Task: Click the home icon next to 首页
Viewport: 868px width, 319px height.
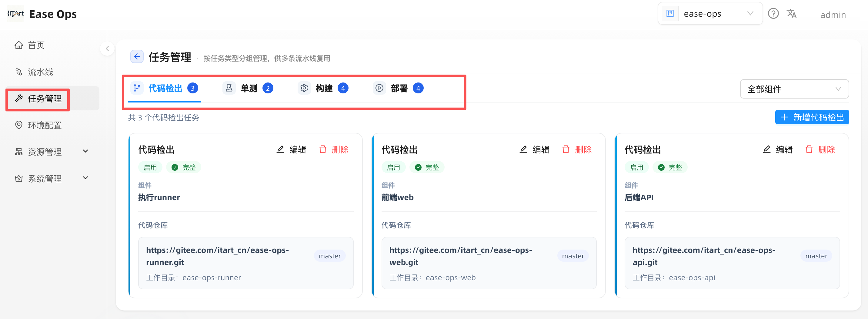Action: [x=19, y=45]
